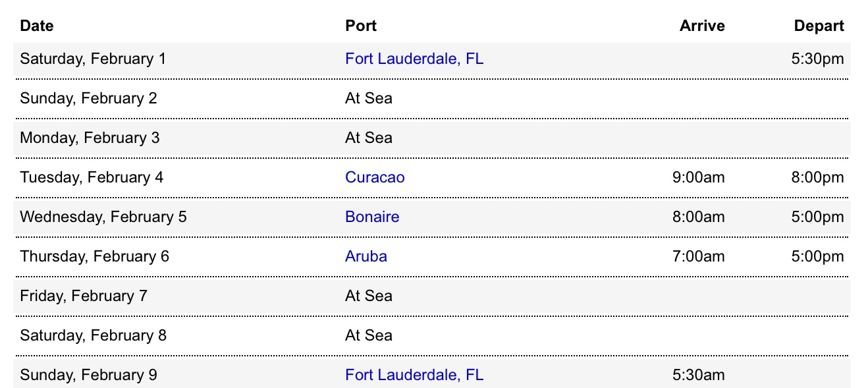Follow the Bonaire port link

(372, 217)
